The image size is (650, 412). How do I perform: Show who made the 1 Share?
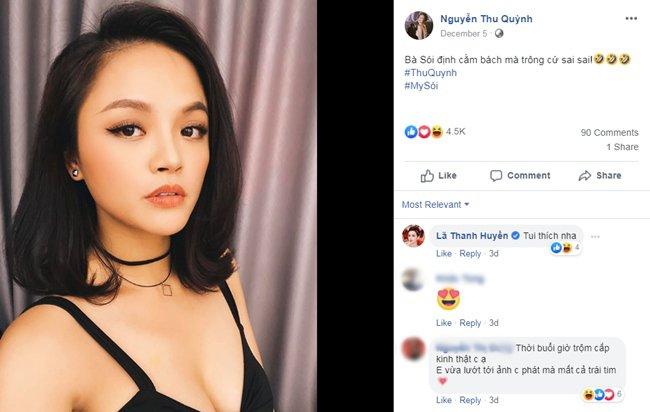point(621,147)
